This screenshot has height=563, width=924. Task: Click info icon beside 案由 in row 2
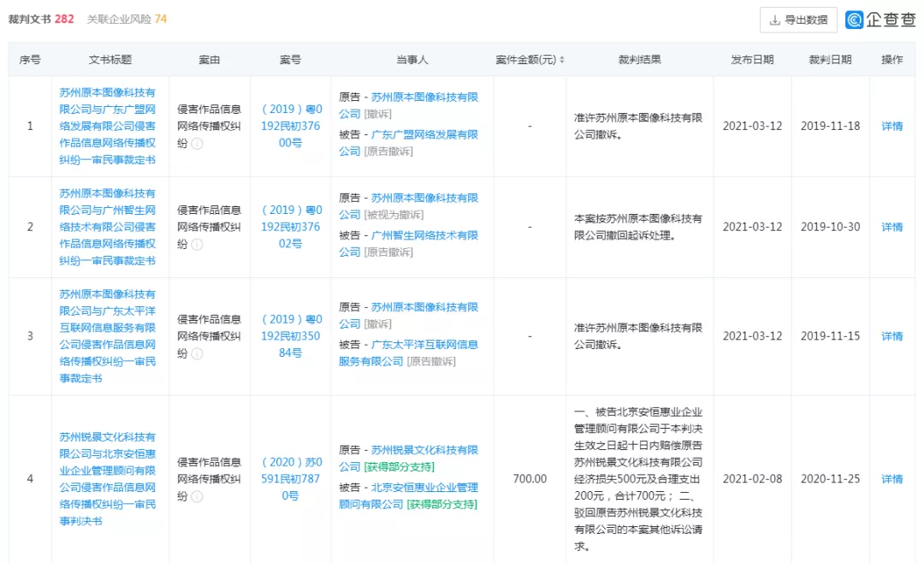(197, 244)
